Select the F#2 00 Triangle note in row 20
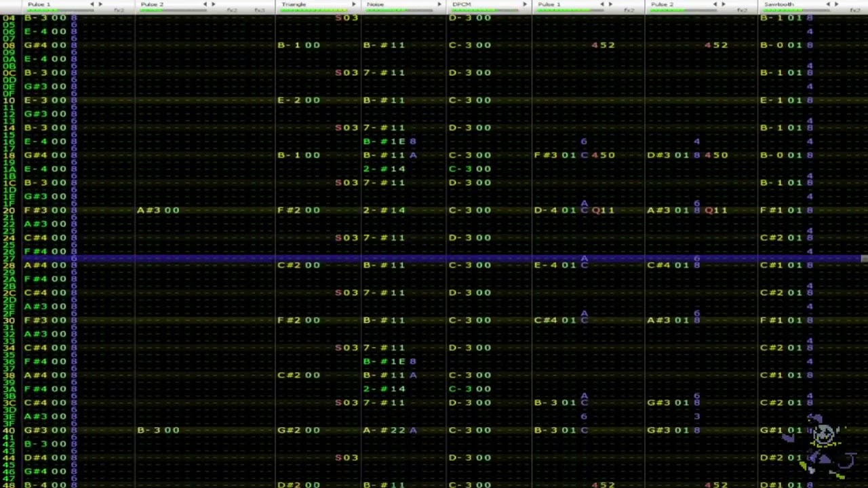The image size is (868, 488). coord(298,210)
